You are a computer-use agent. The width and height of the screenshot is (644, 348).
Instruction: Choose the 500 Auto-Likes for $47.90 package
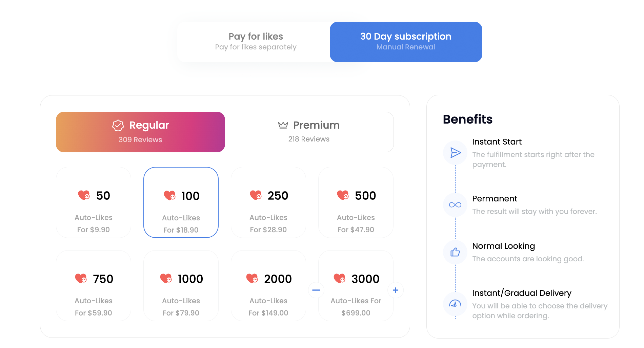click(356, 202)
